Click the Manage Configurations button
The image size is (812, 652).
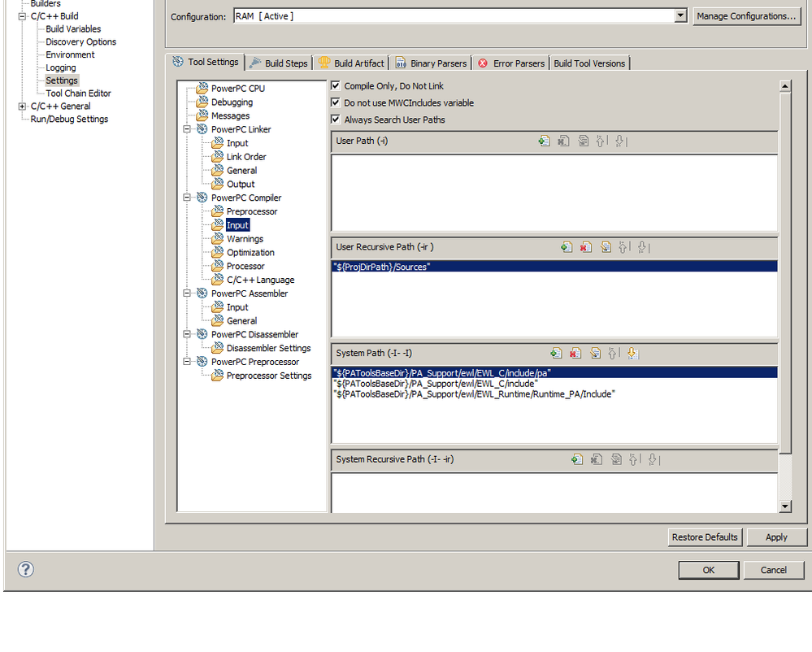746,16
